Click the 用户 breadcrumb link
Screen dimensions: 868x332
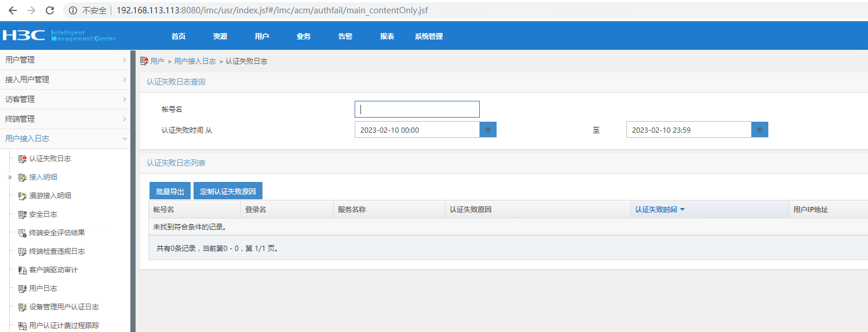[157, 61]
